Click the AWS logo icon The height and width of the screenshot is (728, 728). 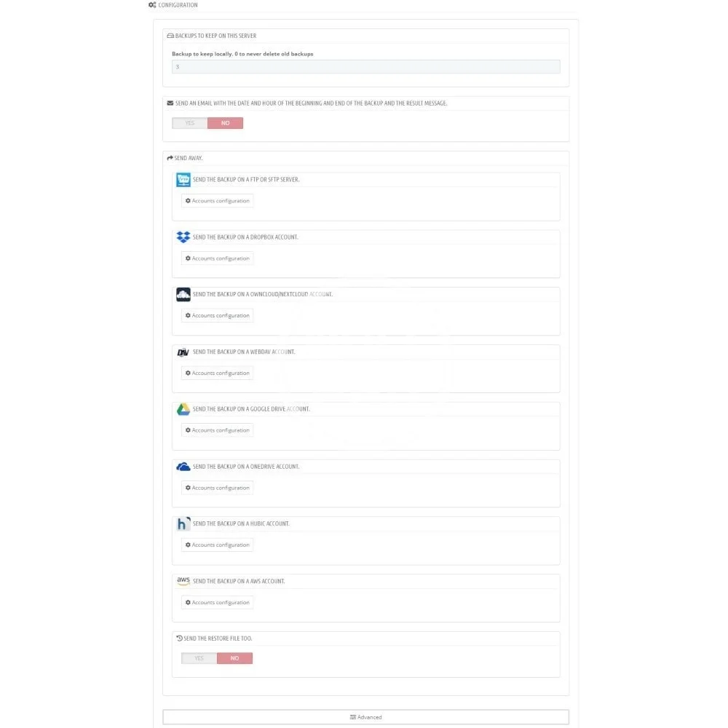(183, 581)
